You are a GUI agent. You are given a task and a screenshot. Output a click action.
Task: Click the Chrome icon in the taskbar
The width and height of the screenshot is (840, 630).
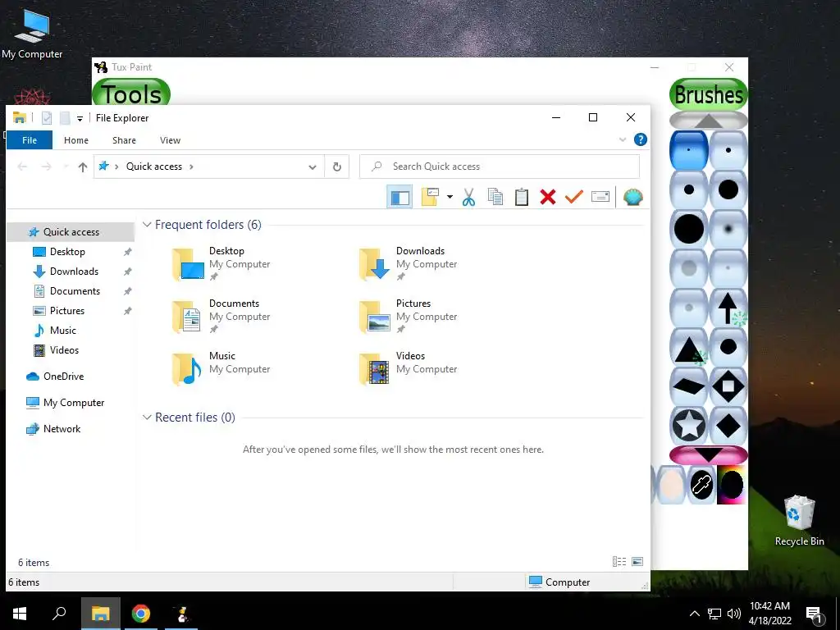pos(141,614)
